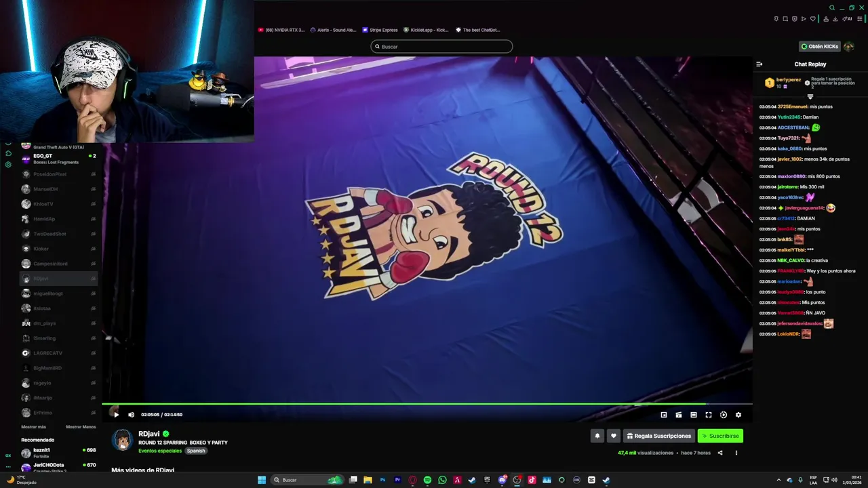868x488 pixels.
Task: Switch to The best ChatBot tab
Action: coord(478,30)
